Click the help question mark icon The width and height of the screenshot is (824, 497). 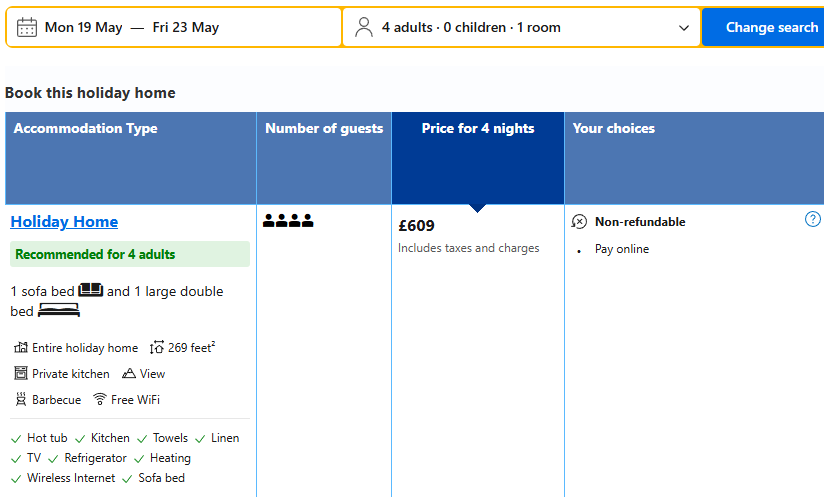coord(813,220)
